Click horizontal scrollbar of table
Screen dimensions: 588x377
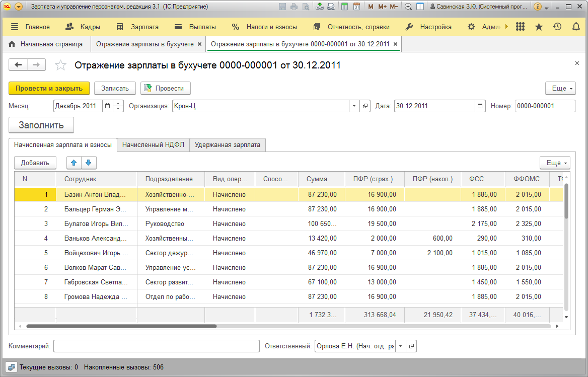121,326
